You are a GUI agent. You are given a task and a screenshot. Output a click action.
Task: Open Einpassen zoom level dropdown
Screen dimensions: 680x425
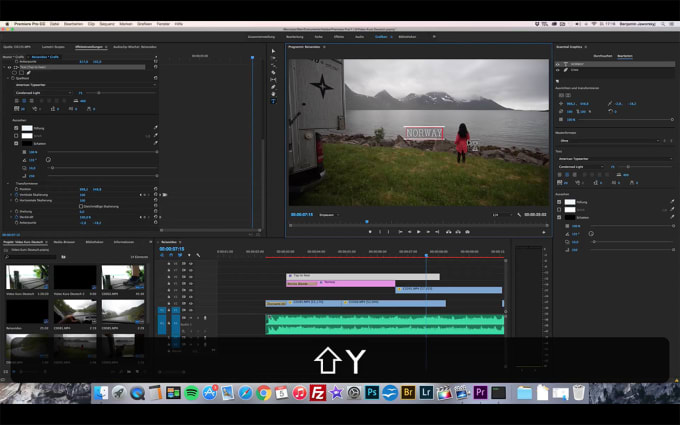(329, 215)
